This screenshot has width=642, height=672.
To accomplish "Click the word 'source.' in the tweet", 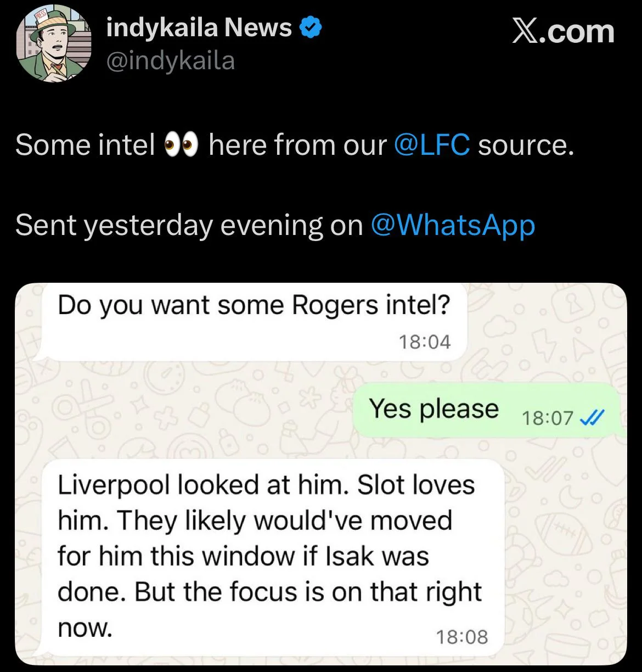I will [x=526, y=145].
